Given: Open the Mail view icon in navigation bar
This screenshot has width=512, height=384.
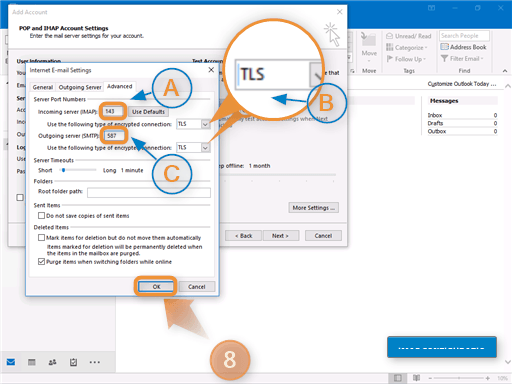Looking at the screenshot, I should coord(11,362).
